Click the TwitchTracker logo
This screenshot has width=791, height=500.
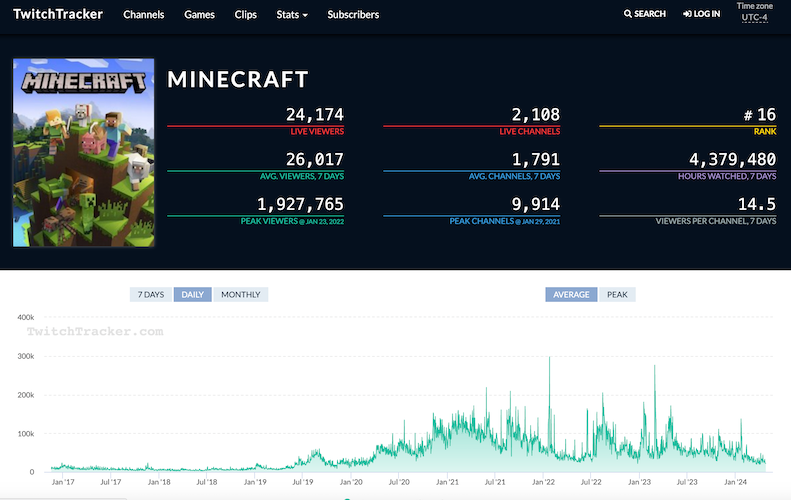pyautogui.click(x=57, y=15)
